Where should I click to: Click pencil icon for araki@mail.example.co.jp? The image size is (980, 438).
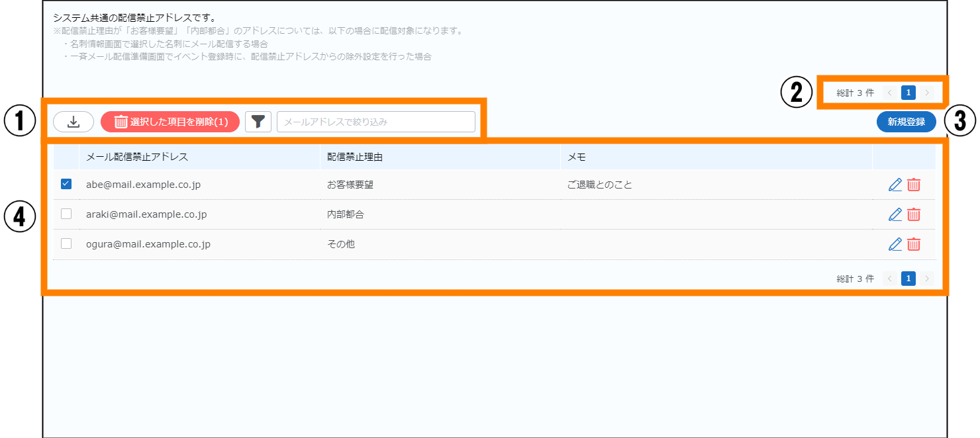[x=895, y=214]
